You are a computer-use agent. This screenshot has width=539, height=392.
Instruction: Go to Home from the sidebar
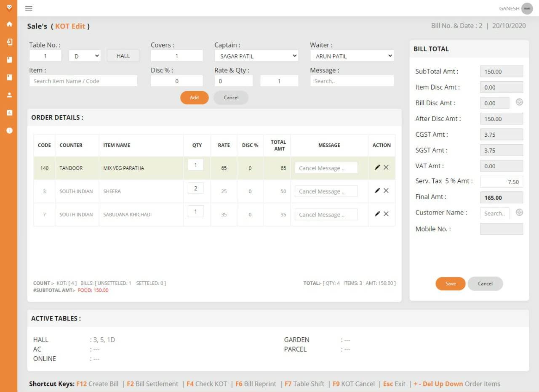click(x=9, y=24)
